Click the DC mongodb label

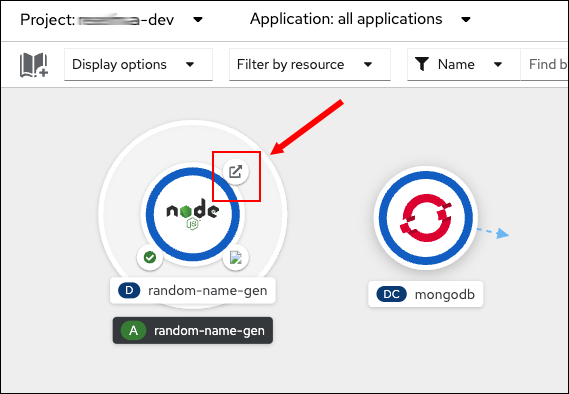tap(426, 294)
